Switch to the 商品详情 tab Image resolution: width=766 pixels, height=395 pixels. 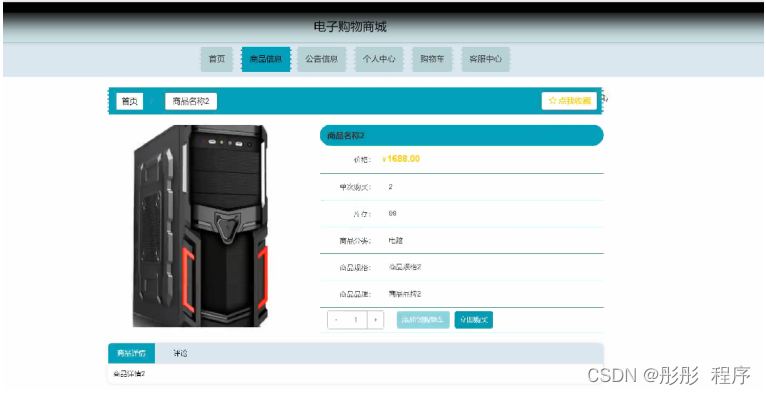tap(131, 353)
